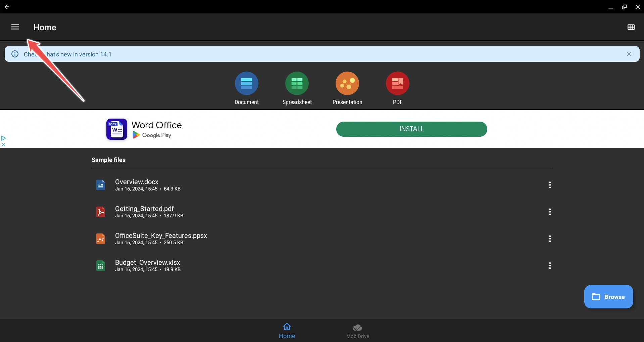Open Overview.docx sample file
This screenshot has height=342, width=644.
[137, 185]
